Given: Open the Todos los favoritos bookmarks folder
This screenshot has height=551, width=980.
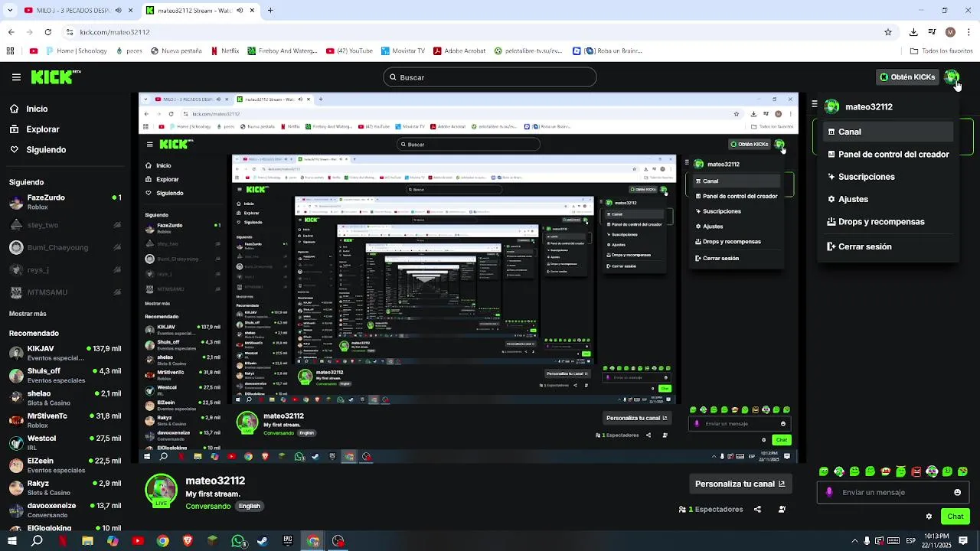Looking at the screenshot, I should tap(941, 51).
